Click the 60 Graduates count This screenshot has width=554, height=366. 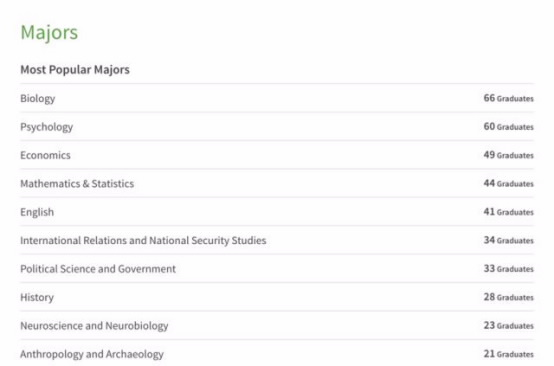tap(508, 126)
